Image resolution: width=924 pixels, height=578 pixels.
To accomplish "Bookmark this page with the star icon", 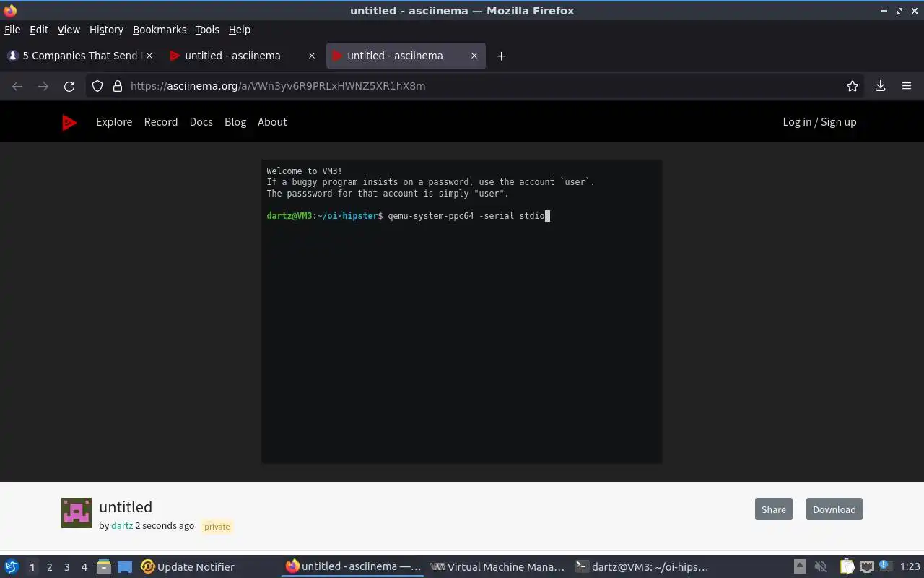I will tap(853, 86).
